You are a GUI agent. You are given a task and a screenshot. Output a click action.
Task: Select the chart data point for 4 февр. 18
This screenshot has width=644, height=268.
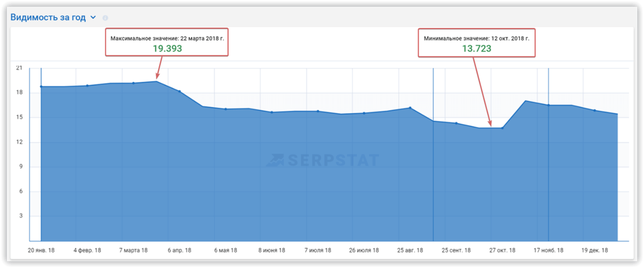[x=87, y=86]
